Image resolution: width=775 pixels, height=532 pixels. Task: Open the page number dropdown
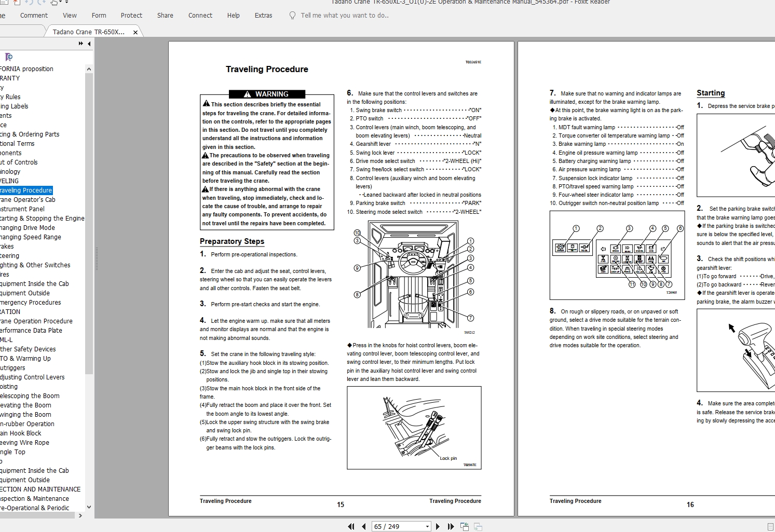pos(427,526)
